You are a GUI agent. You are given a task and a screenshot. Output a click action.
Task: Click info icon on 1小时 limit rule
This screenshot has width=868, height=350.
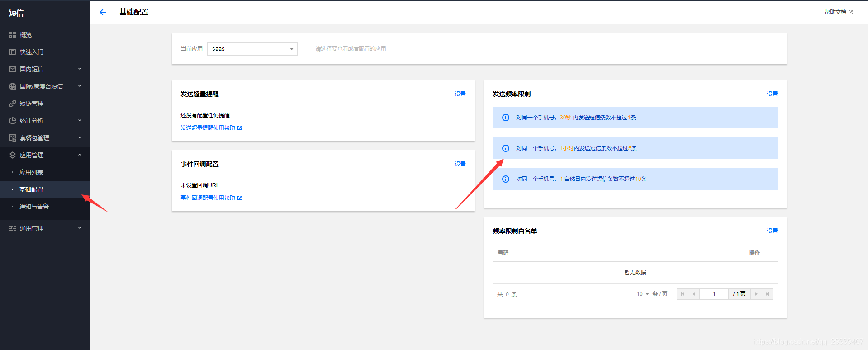(506, 148)
